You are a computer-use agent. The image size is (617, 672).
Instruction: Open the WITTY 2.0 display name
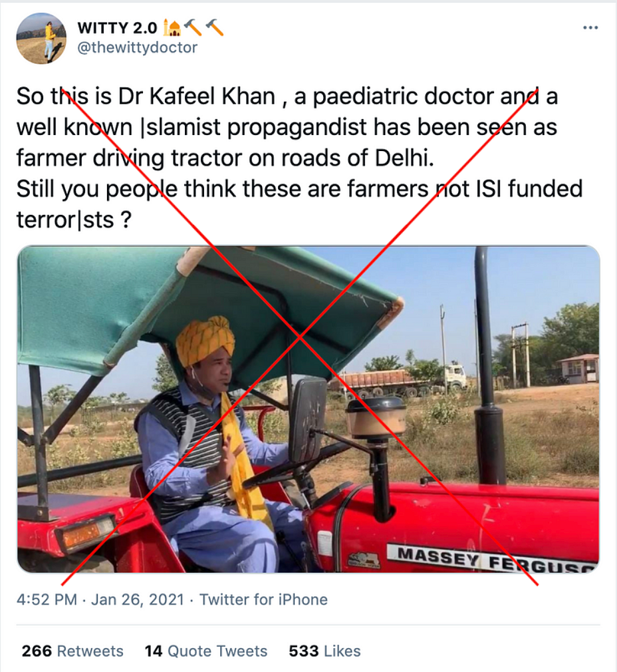117,29
